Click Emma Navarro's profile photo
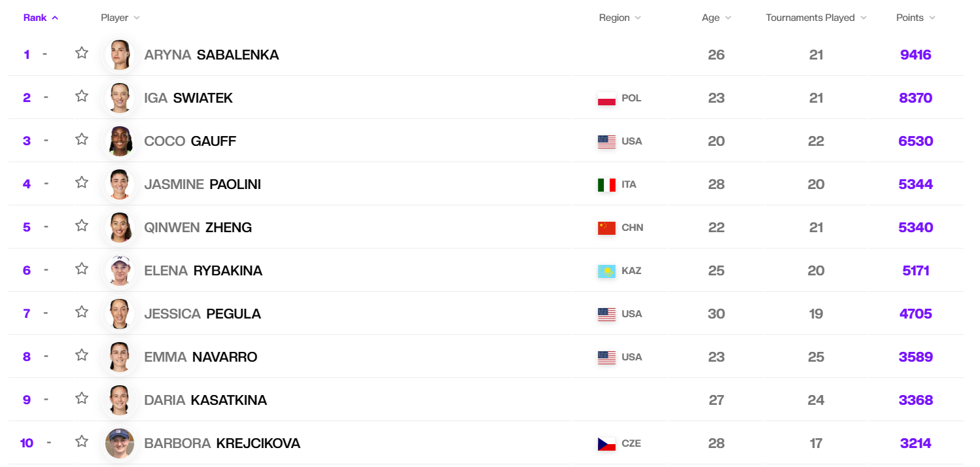The height and width of the screenshot is (467, 980). [120, 357]
